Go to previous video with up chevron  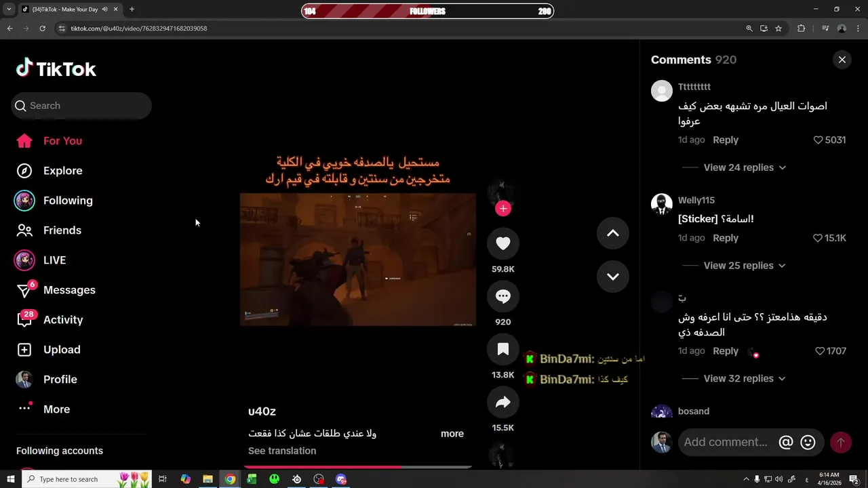click(613, 233)
